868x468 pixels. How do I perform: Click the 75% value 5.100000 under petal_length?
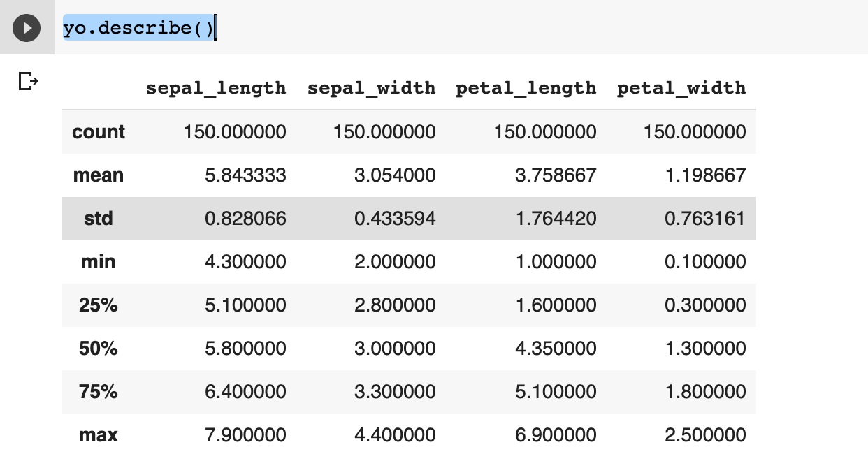click(x=556, y=392)
